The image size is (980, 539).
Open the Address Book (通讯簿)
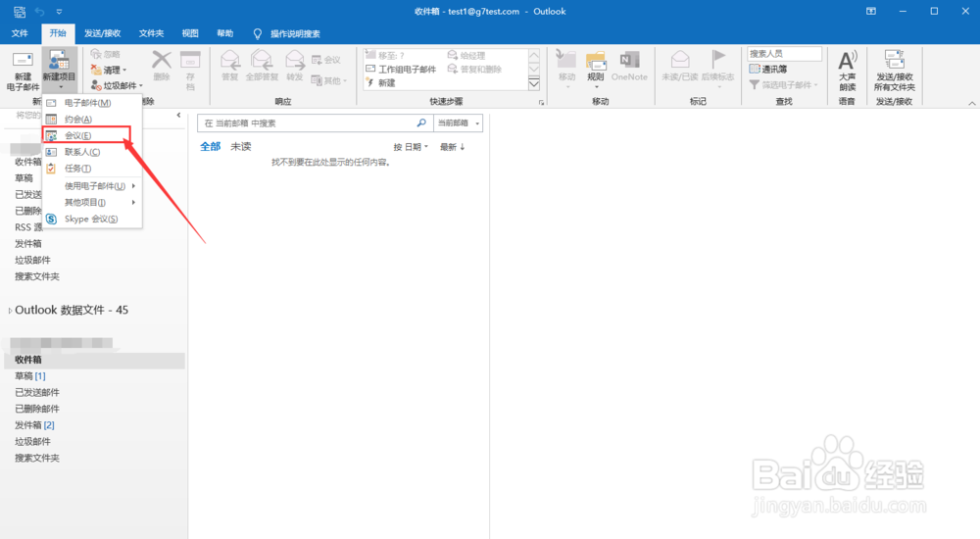(768, 69)
